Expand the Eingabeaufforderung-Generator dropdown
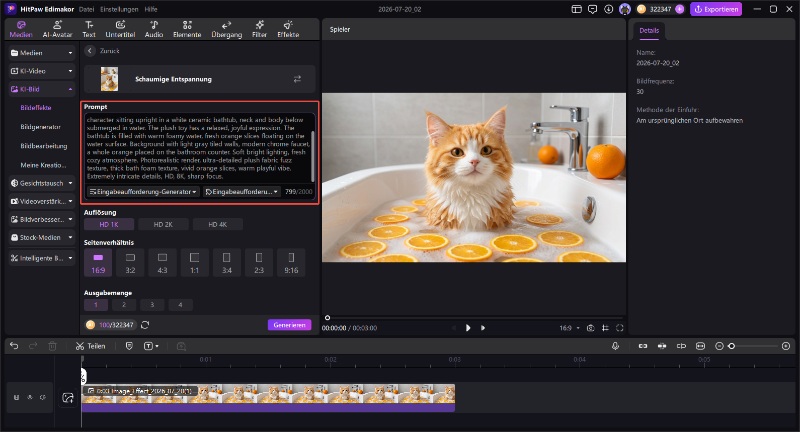800x432 pixels. point(142,192)
